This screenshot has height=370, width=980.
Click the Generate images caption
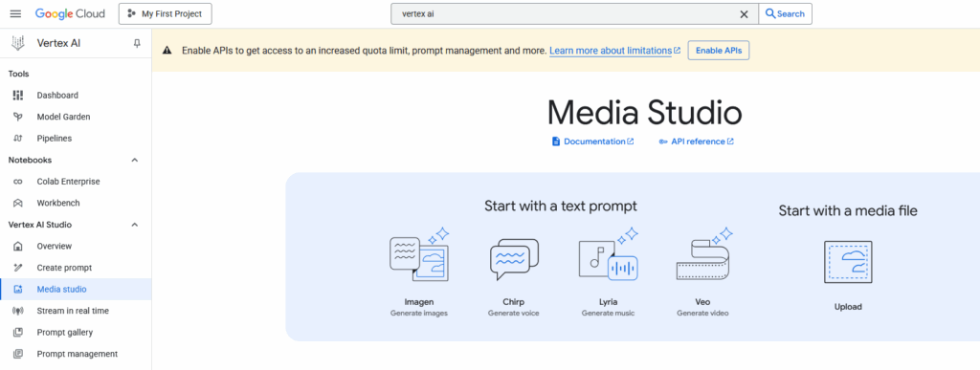point(419,314)
